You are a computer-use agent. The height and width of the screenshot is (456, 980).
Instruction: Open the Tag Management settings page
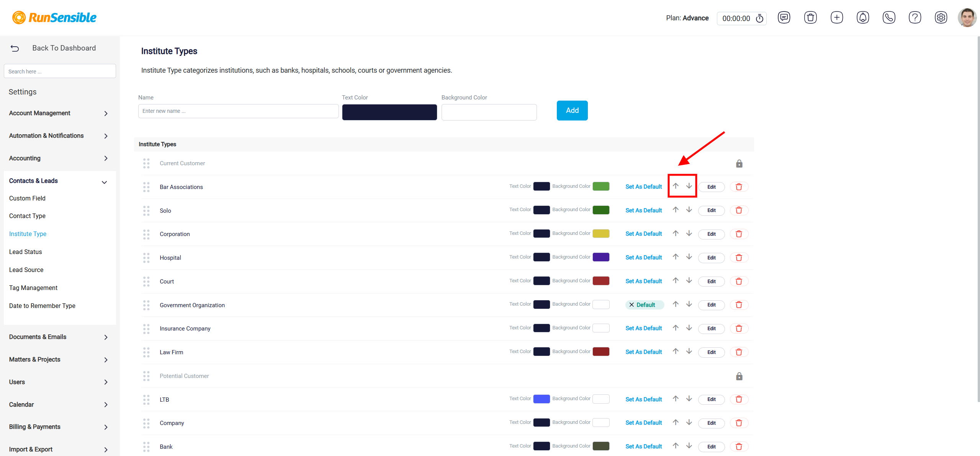point(33,288)
